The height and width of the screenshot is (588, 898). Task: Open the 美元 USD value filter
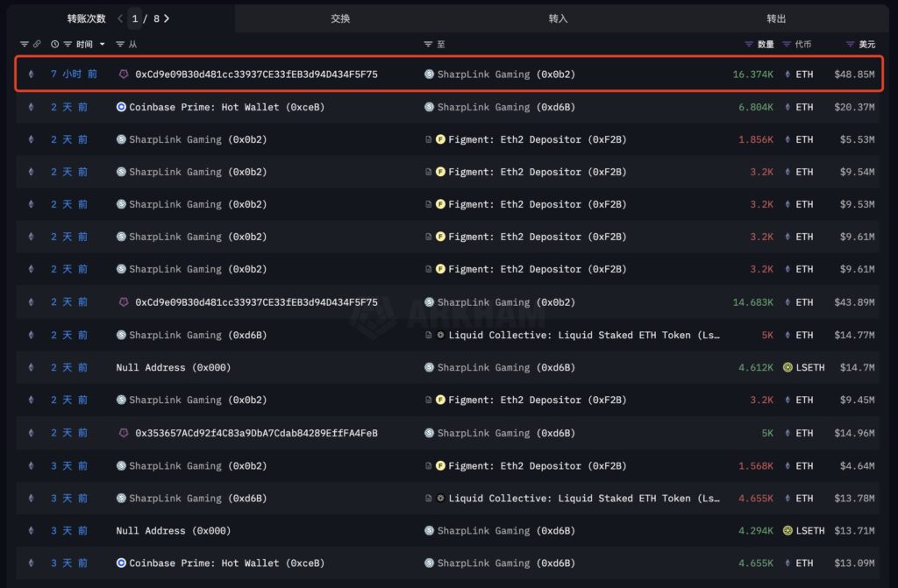(x=850, y=44)
